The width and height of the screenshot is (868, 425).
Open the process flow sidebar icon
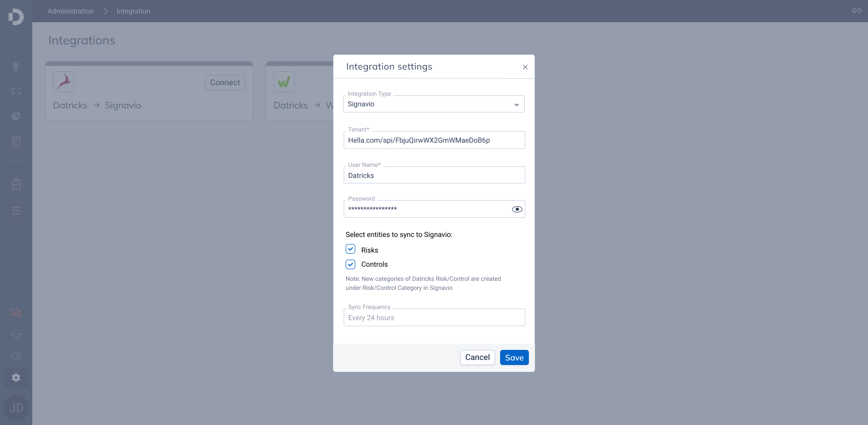[16, 91]
